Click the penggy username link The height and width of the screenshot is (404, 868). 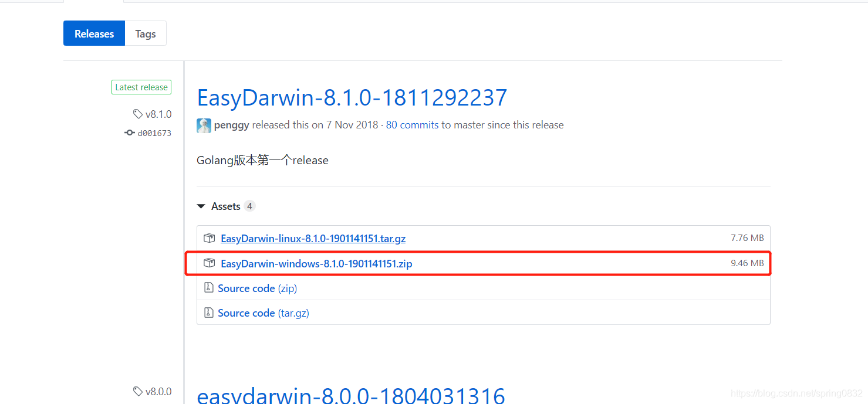coord(232,125)
